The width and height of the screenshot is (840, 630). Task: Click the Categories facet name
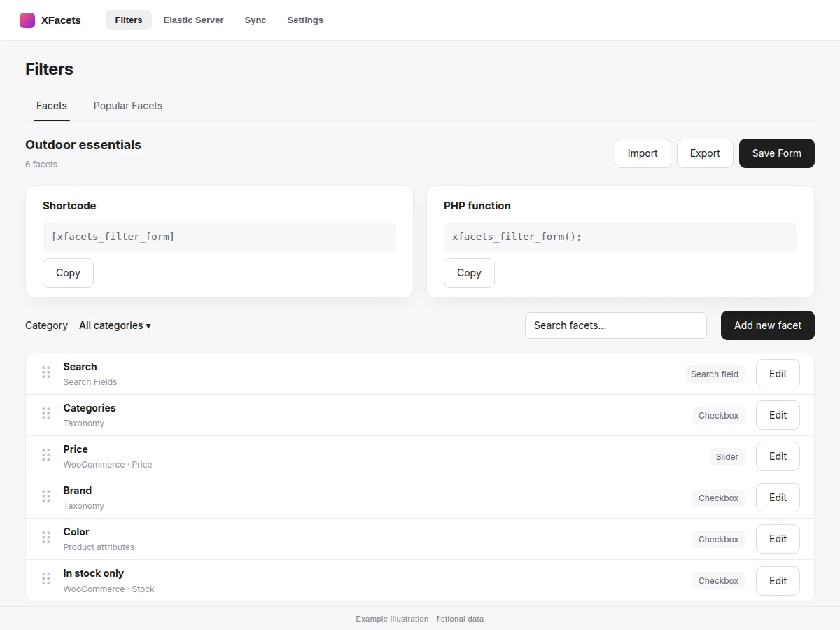(x=90, y=408)
